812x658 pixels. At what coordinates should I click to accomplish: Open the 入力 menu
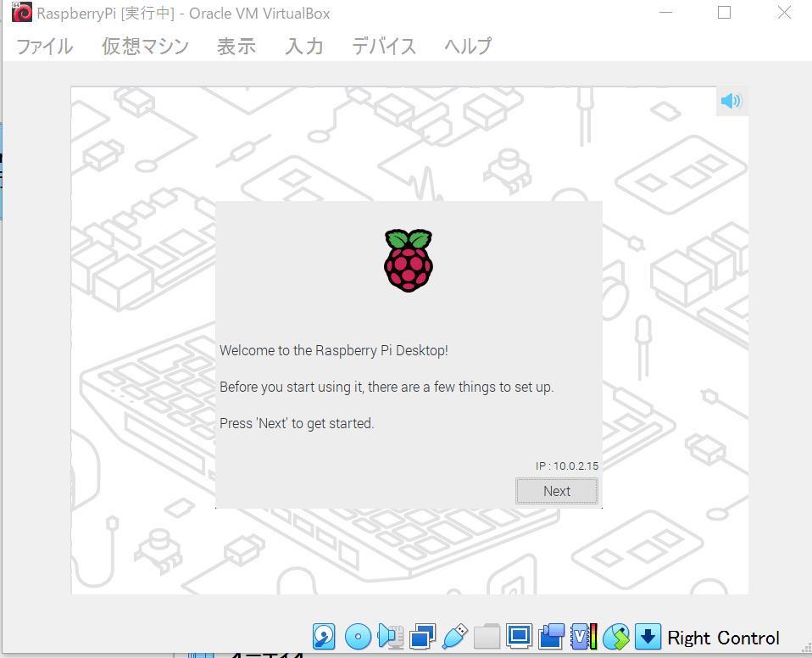(x=304, y=46)
